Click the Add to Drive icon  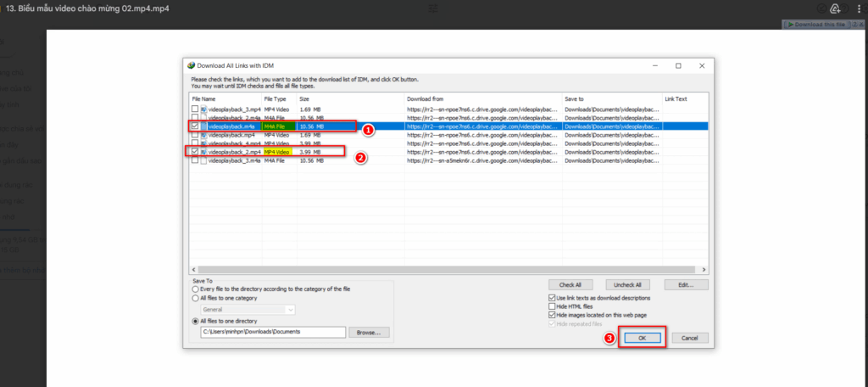pyautogui.click(x=835, y=8)
